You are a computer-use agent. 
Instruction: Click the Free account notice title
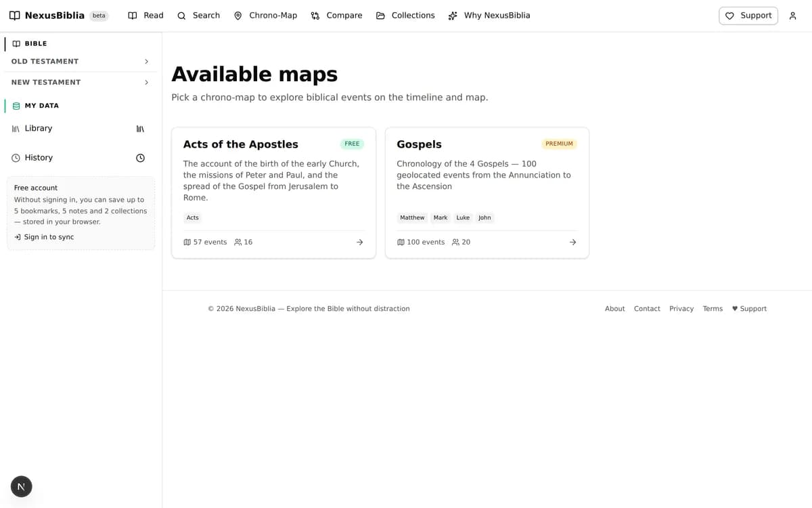coord(36,188)
